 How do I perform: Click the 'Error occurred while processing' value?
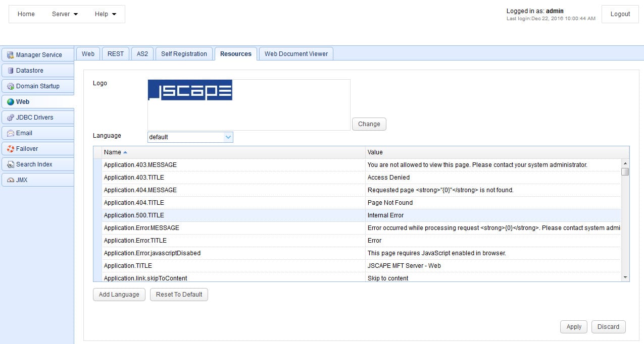click(x=493, y=228)
